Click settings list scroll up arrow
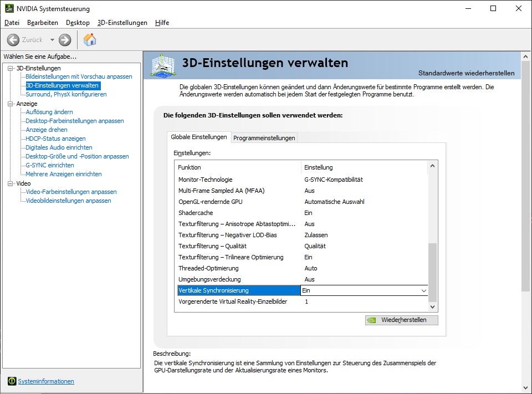This screenshot has height=394, width=532. [432, 166]
